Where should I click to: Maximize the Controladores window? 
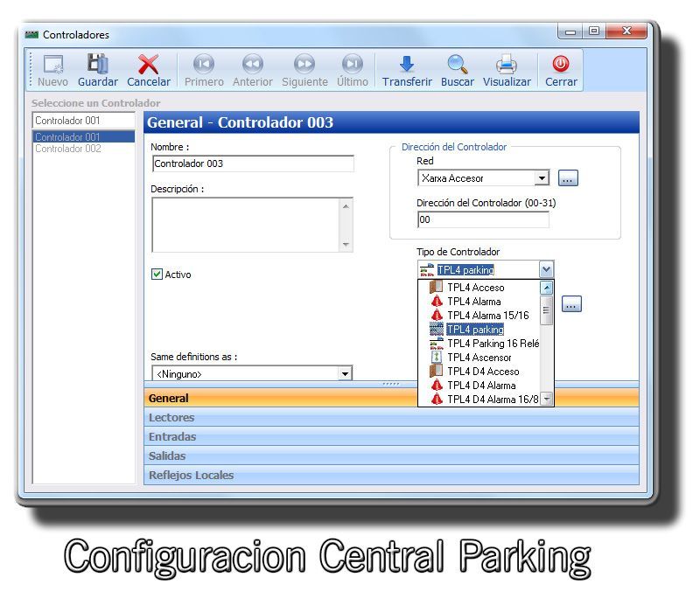tap(594, 31)
